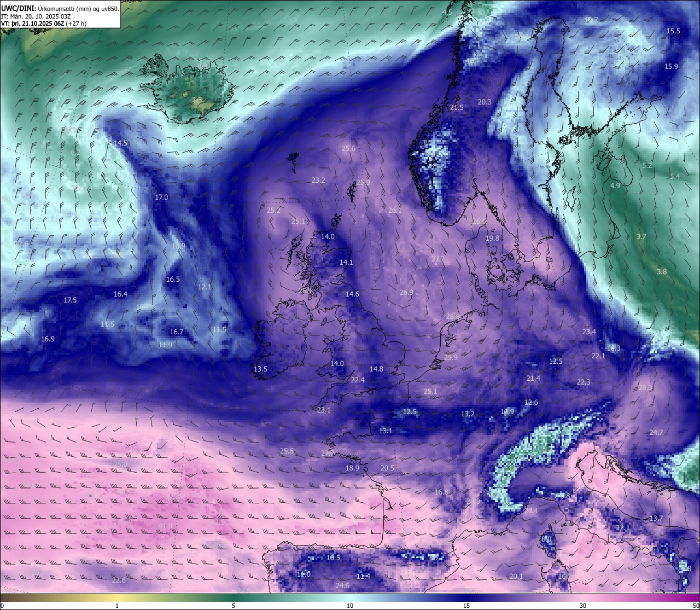Click the 13.5 value southwest of Ireland
Image resolution: width=700 pixels, height=610 pixels.
coord(260,369)
